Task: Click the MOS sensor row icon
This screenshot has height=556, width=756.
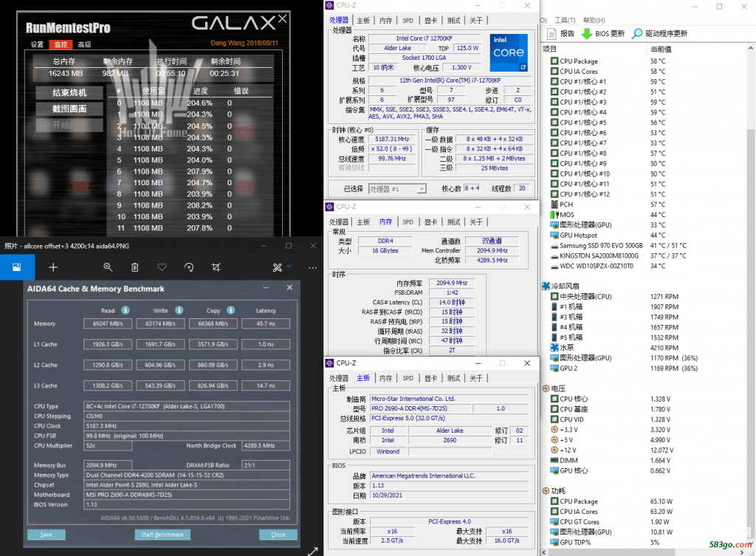Action: click(x=554, y=215)
